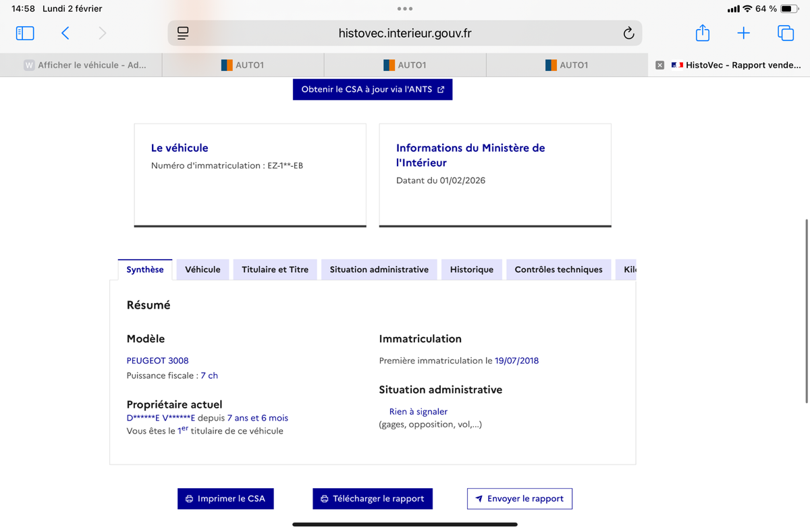This screenshot has width=810, height=532.
Task: Open the Titulaire et Titre tab
Action: click(x=275, y=269)
